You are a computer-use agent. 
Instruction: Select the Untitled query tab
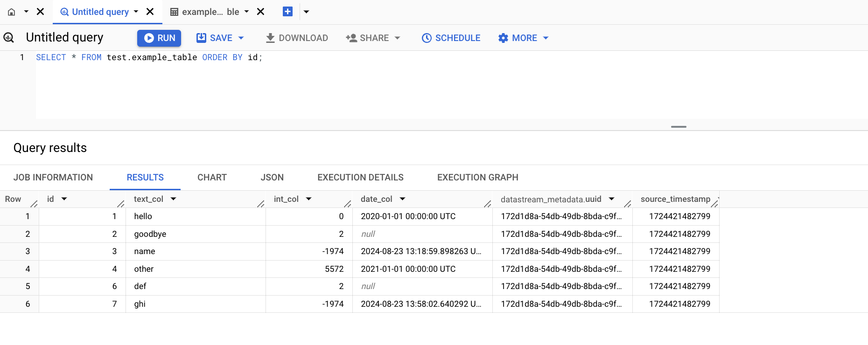click(95, 12)
